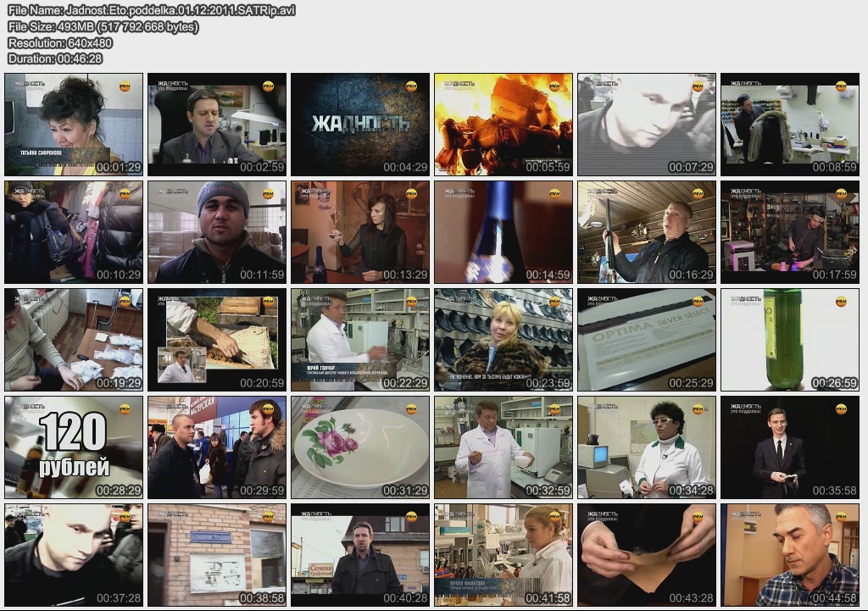Click the hands holding paper frame 00:43:28
The height and width of the screenshot is (611, 868).
coord(647,555)
